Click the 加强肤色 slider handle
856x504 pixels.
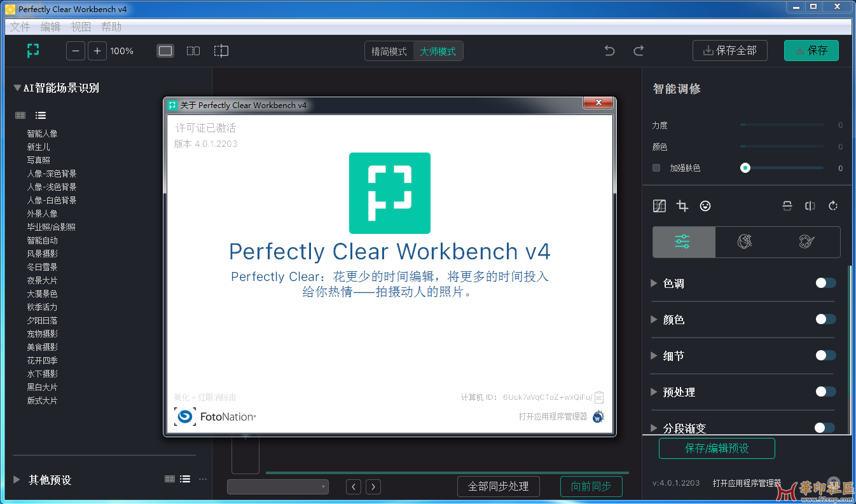[745, 168]
